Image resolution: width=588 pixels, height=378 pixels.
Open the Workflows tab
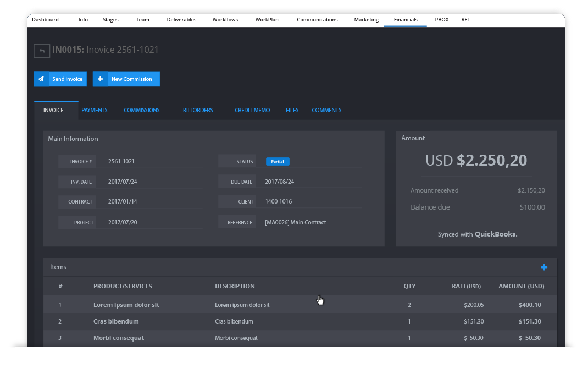[225, 19]
